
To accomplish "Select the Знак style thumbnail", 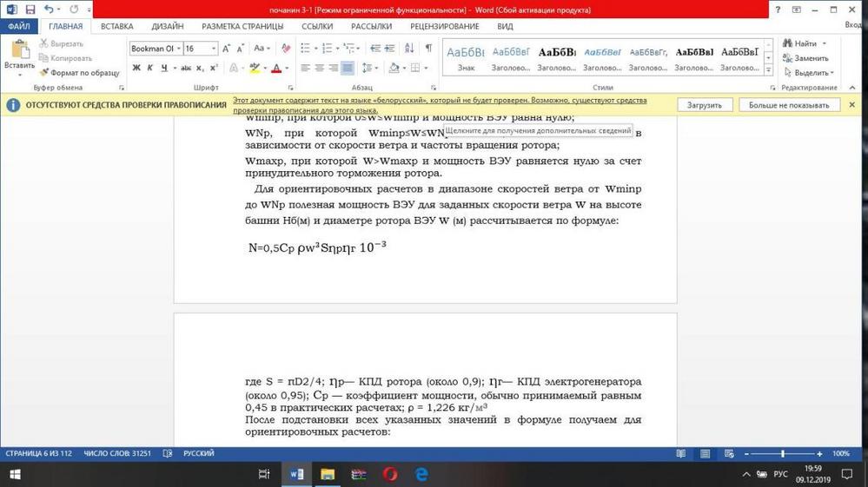I will tap(466, 57).
